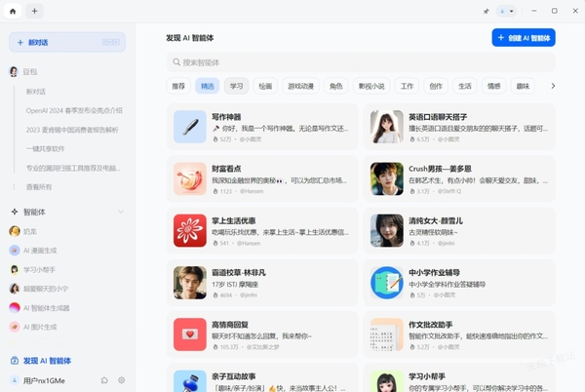Click 查看所有 to view all chats
This screenshot has width=585, height=392.
click(x=39, y=187)
